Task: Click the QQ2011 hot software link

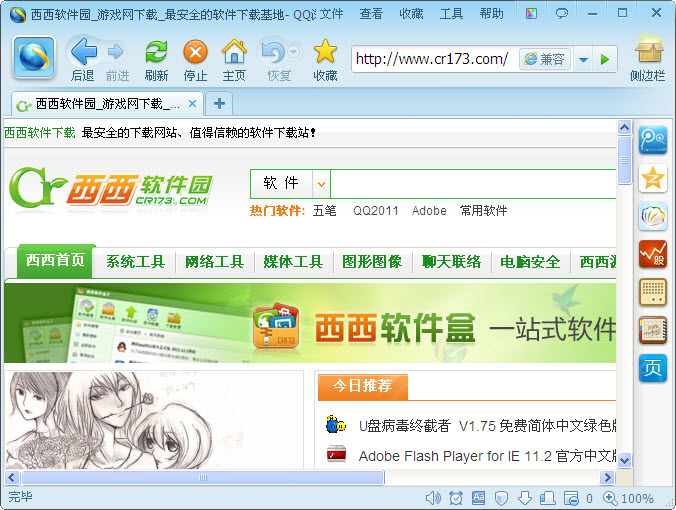Action: click(x=376, y=210)
